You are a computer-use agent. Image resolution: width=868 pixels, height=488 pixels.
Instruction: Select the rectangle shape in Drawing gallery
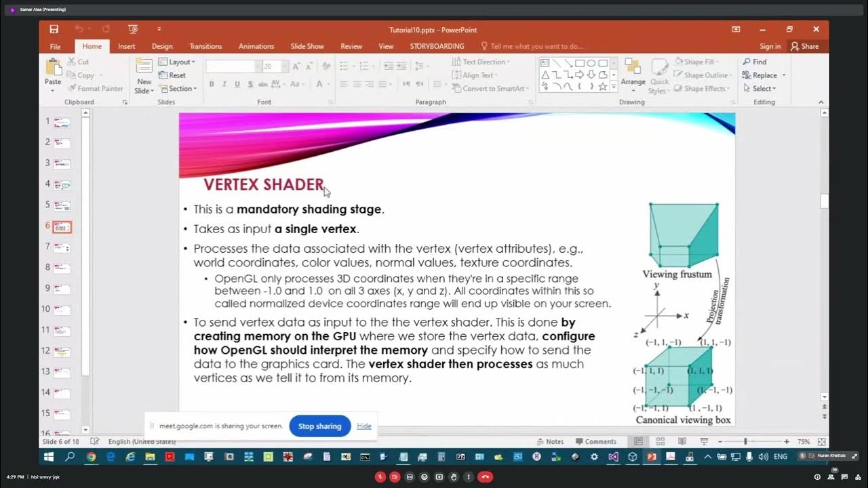pyautogui.click(x=580, y=63)
